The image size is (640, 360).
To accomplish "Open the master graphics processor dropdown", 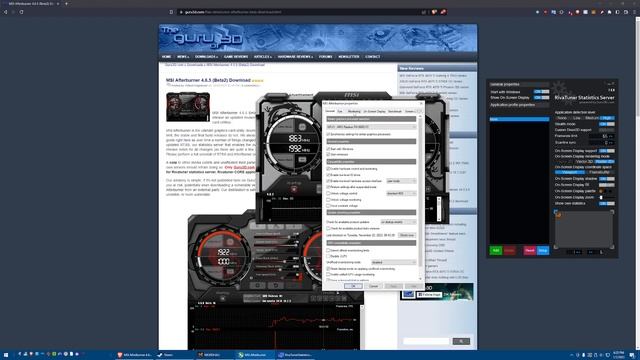I will pos(371,127).
